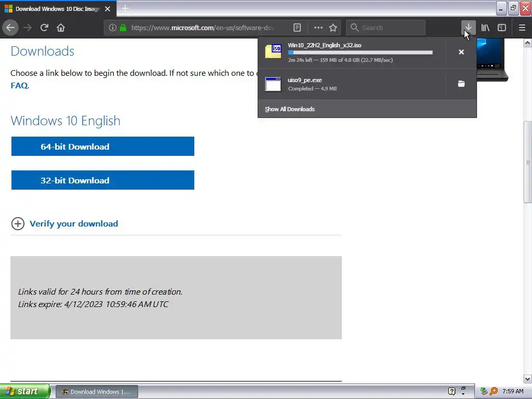Click the downloads arrow toolbar button

pyautogui.click(x=468, y=28)
